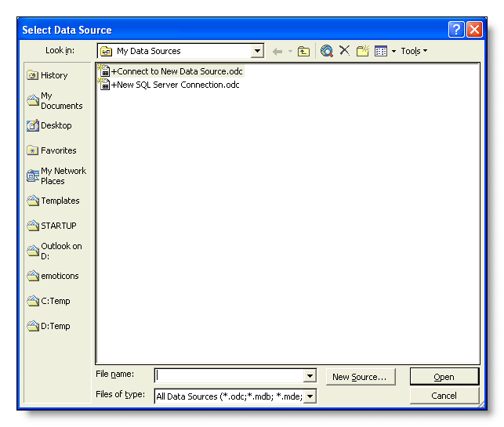Expand the File name dropdown arrow
Screen dimensions: 504x427
310,376
